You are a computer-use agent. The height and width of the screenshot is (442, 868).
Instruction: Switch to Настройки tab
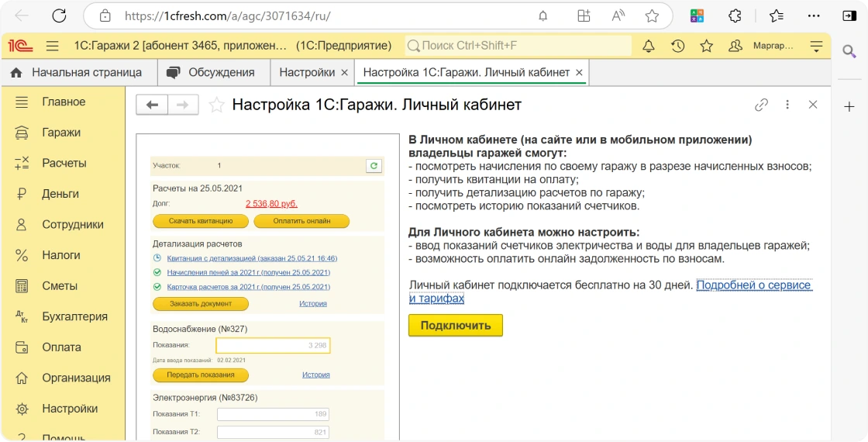click(x=307, y=73)
